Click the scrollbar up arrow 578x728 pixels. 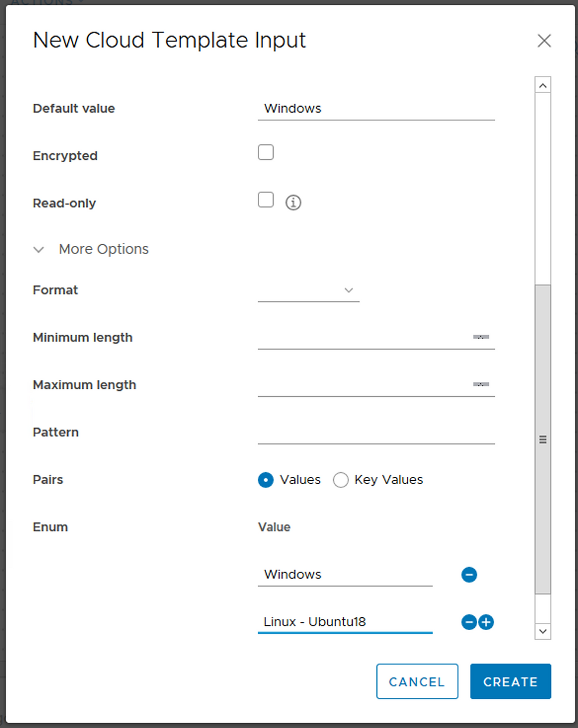coord(543,85)
